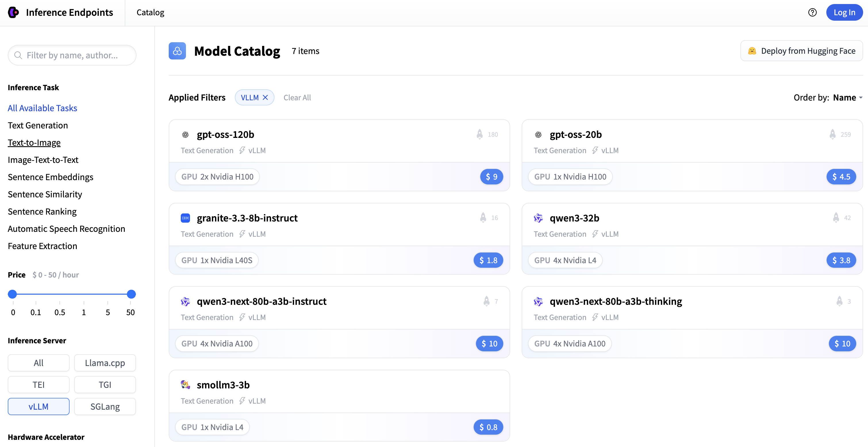868x447 pixels.
Task: Enable the TGI inference server filter
Action: [105, 384]
